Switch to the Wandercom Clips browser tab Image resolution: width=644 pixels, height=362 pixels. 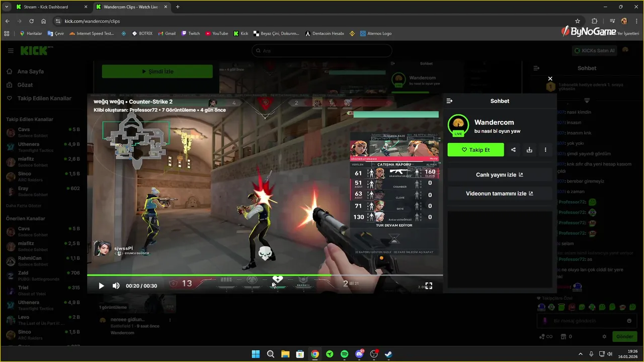pyautogui.click(x=131, y=7)
